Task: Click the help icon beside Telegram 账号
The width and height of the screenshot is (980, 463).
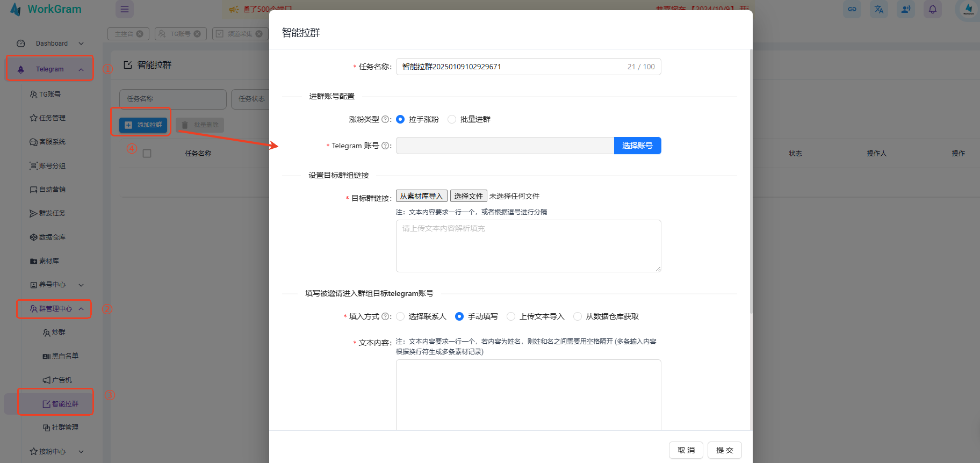Action: coord(385,146)
